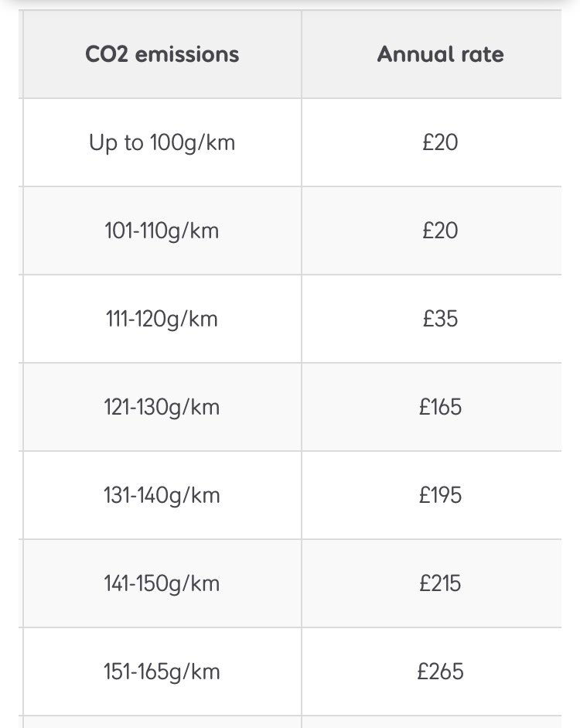Tap the word emissions in header
580x728 pixels.
pyautogui.click(x=187, y=54)
